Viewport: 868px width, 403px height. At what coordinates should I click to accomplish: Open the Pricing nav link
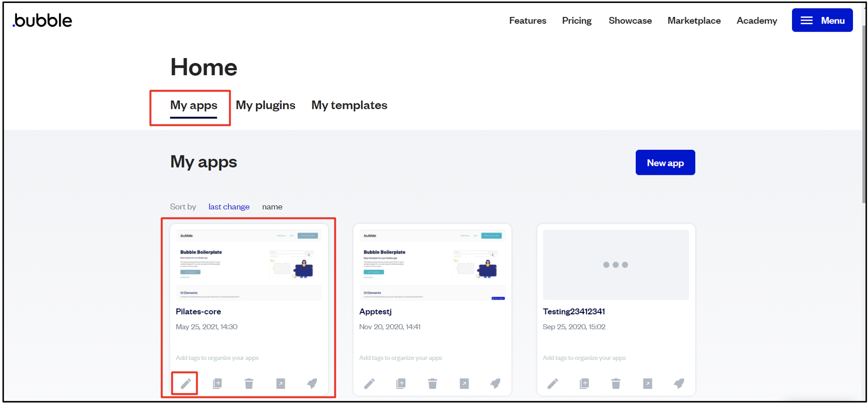tap(577, 21)
